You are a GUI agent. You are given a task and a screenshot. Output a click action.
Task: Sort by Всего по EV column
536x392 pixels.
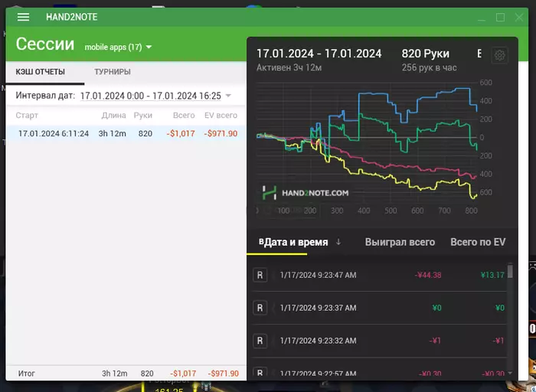coord(478,242)
